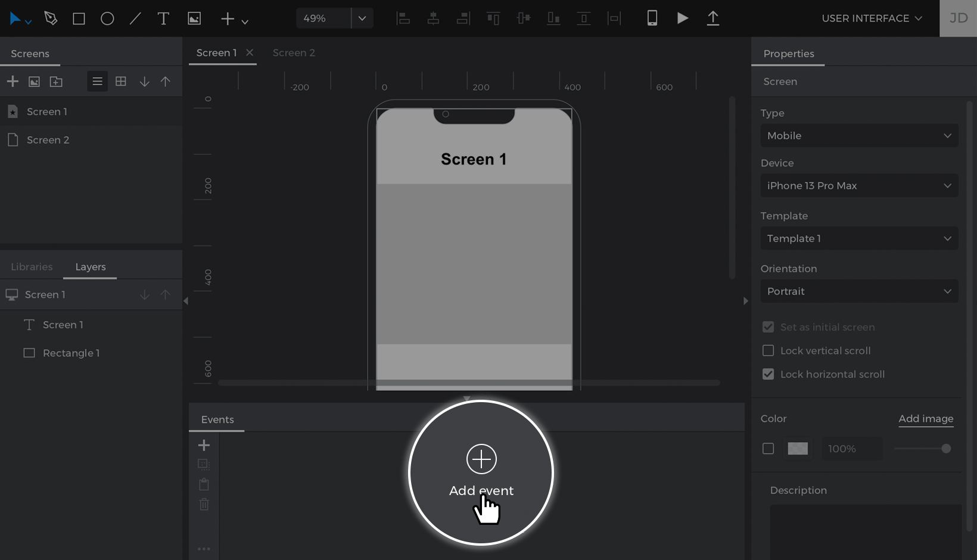Switch to the Screen 2 tab
Viewport: 977px width, 560px height.
point(294,53)
